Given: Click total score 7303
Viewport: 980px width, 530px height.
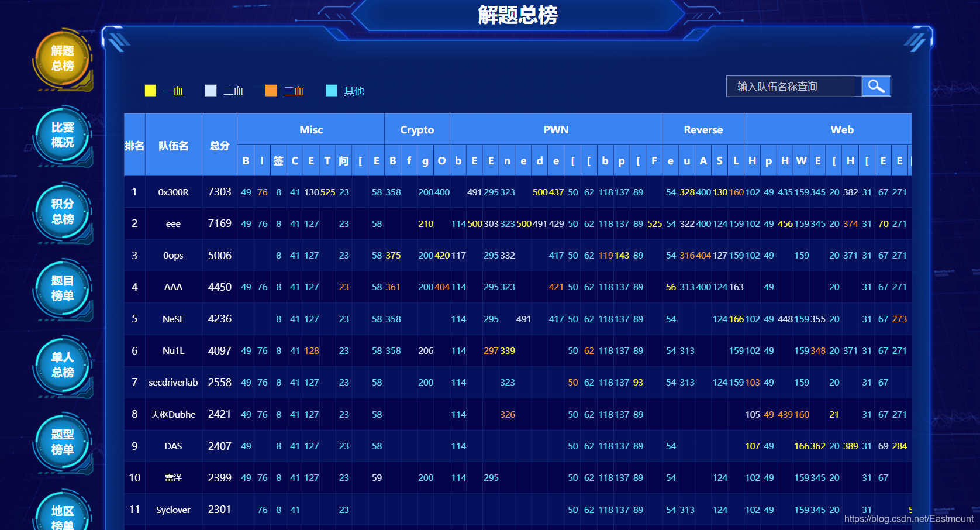Looking at the screenshot, I should click(x=220, y=192).
